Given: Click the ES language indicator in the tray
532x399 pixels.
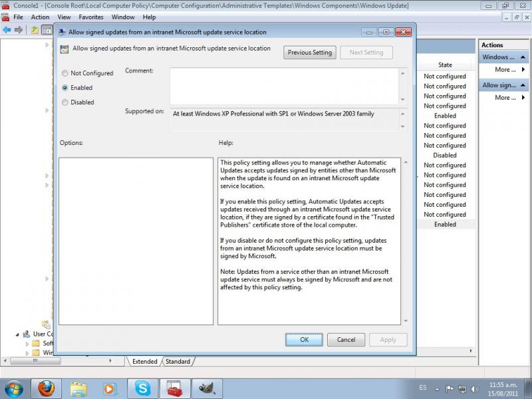Looking at the screenshot, I should tap(423, 388).
